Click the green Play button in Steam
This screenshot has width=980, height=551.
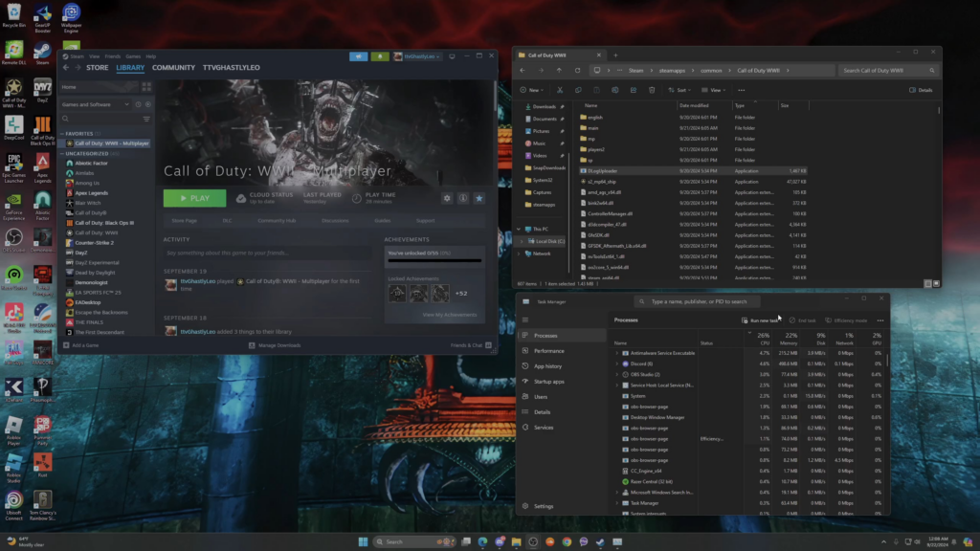coord(194,198)
